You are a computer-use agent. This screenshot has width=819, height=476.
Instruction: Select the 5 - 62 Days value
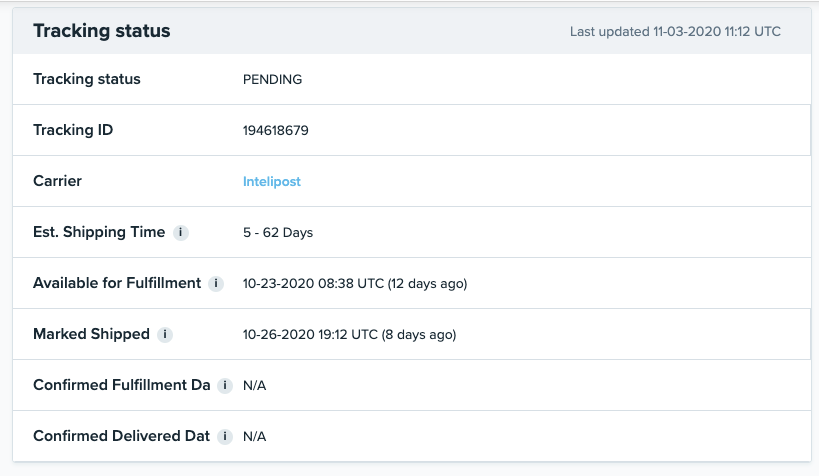click(x=278, y=233)
